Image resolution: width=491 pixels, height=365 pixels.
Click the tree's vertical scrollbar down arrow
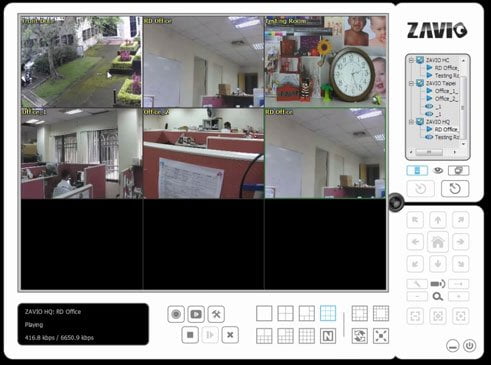pyautogui.click(x=463, y=144)
